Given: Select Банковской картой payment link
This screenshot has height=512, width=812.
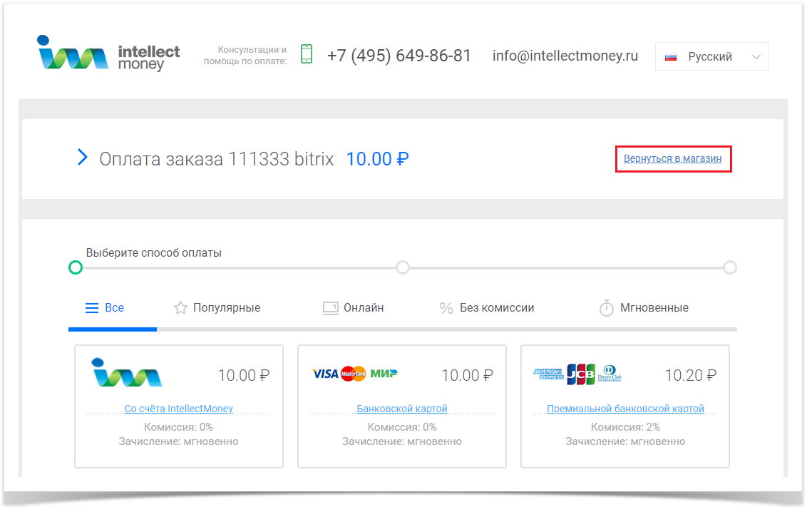Looking at the screenshot, I should point(402,409).
